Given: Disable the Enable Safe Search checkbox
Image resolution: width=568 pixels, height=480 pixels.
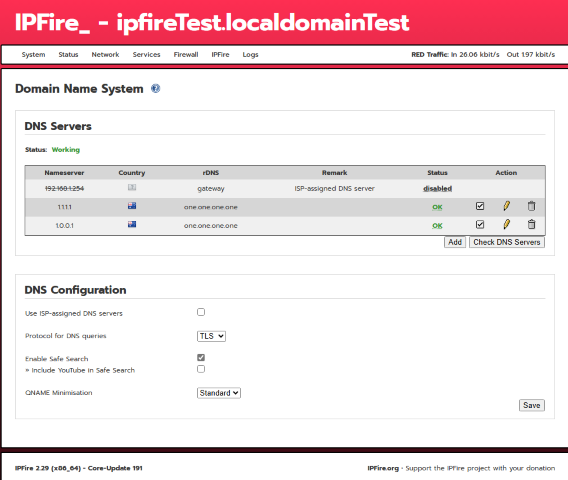Looking at the screenshot, I should click(201, 358).
